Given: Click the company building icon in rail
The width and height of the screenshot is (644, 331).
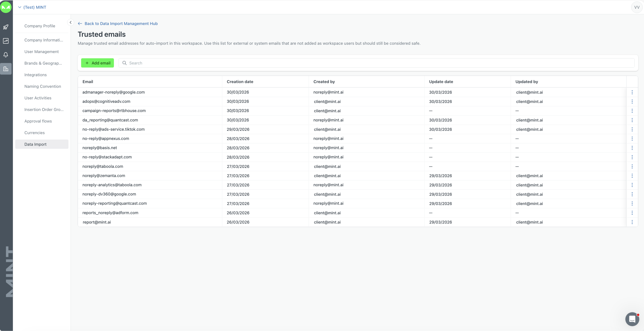Looking at the screenshot, I should tap(6, 69).
